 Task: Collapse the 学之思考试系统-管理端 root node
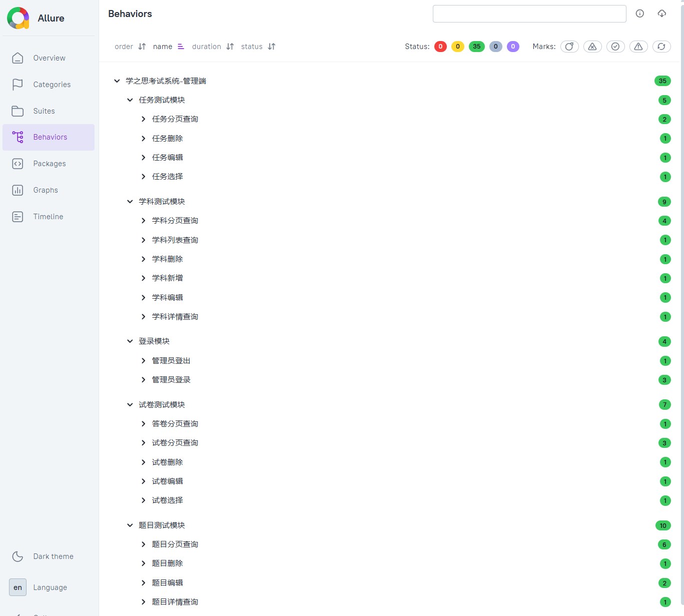point(117,81)
